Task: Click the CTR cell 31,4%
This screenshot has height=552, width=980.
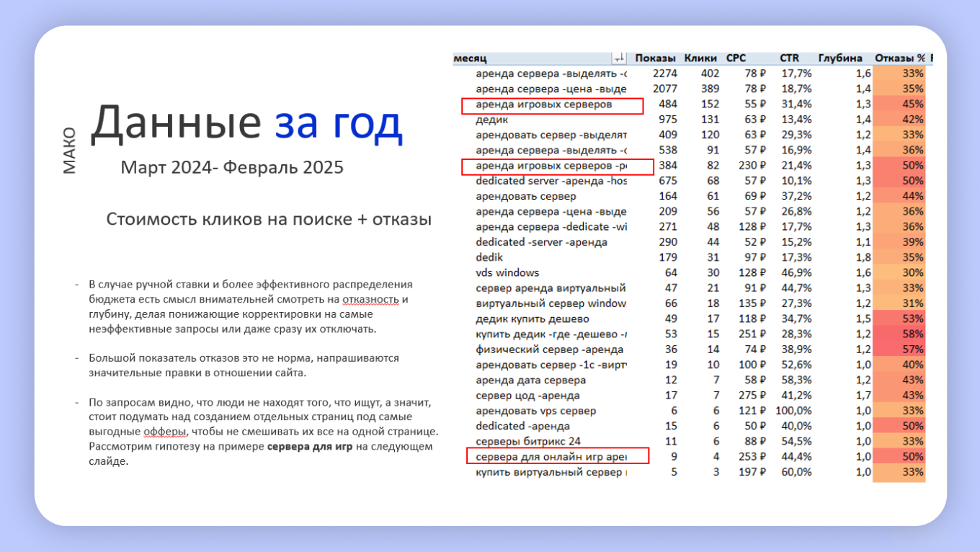Action: tap(797, 104)
